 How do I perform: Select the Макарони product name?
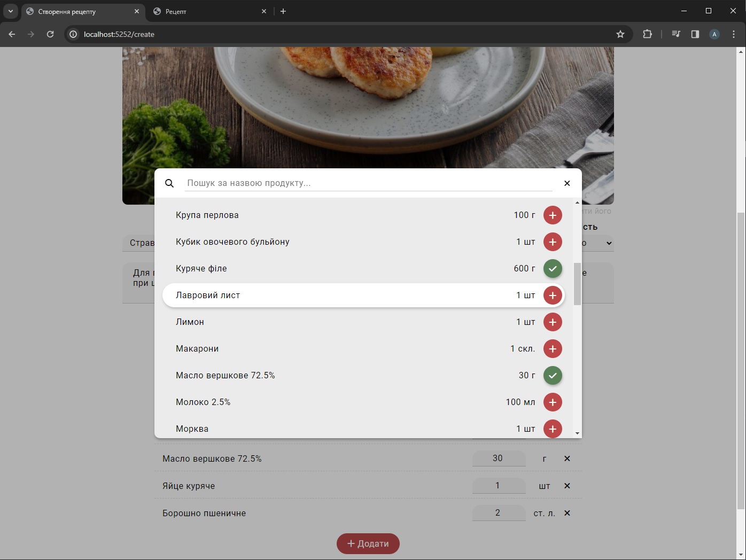[197, 349]
